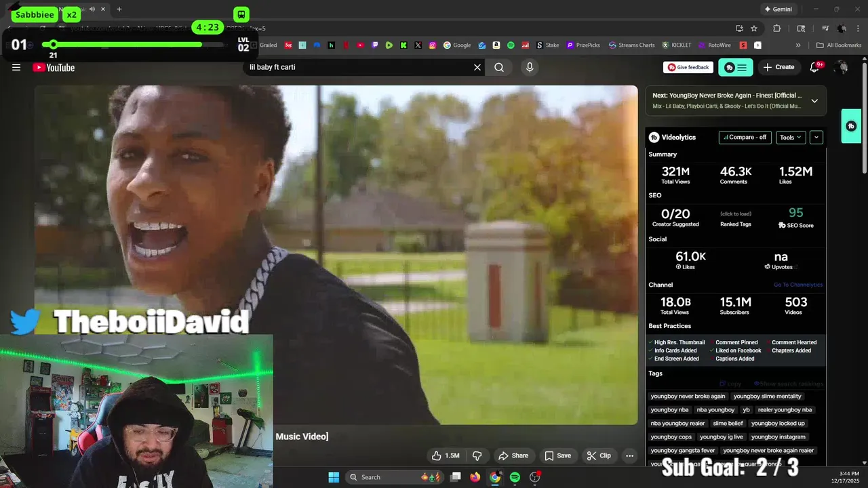This screenshot has height=488, width=868.
Task: Like the video showing 1.5M likes
Action: click(x=446, y=455)
